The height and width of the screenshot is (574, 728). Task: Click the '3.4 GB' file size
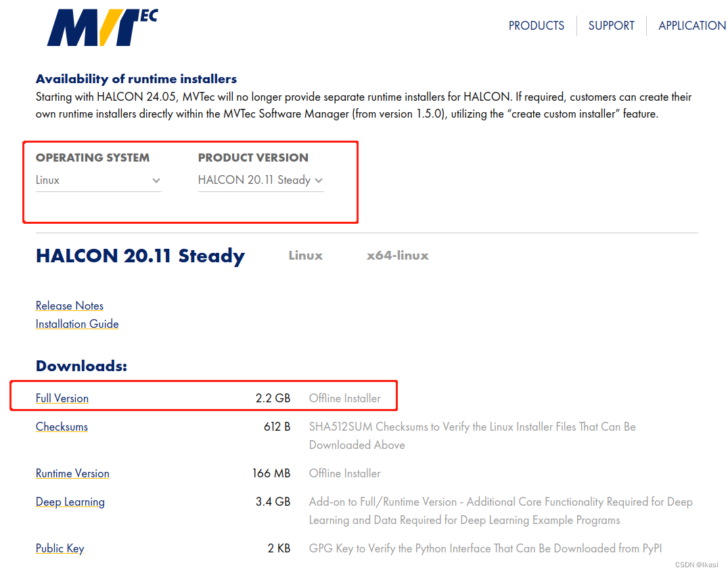coord(273,502)
